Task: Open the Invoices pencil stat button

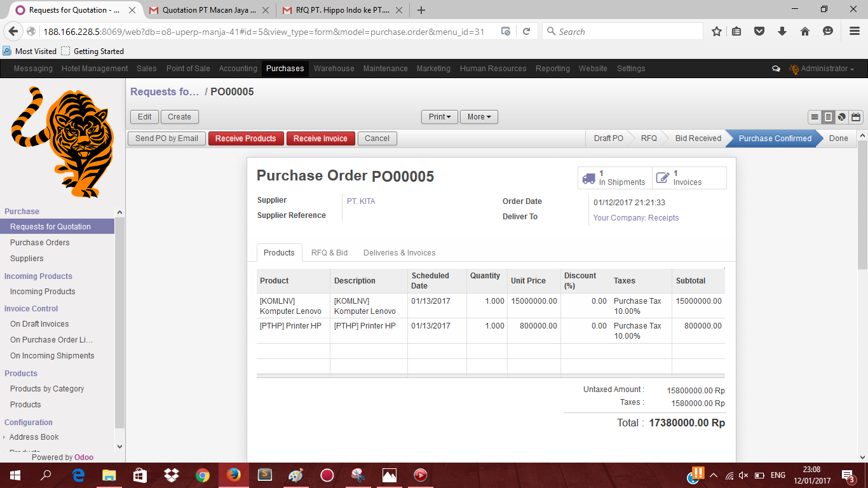Action: coord(689,178)
